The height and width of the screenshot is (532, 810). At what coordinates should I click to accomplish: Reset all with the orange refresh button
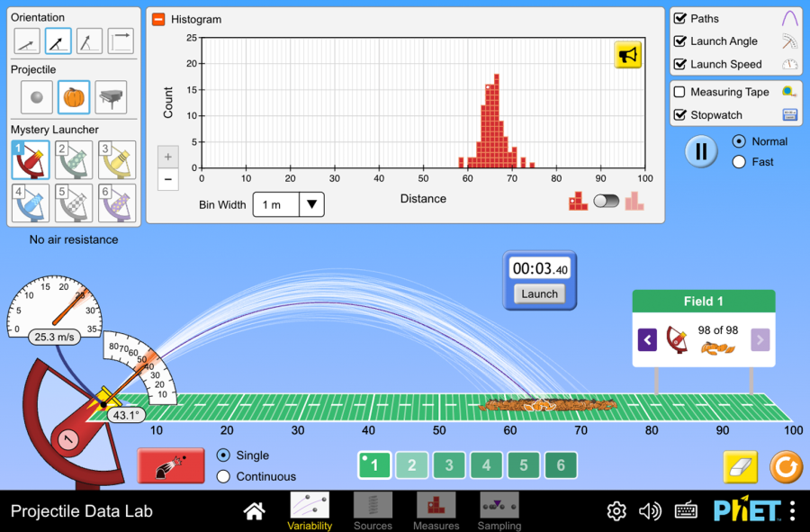786,466
